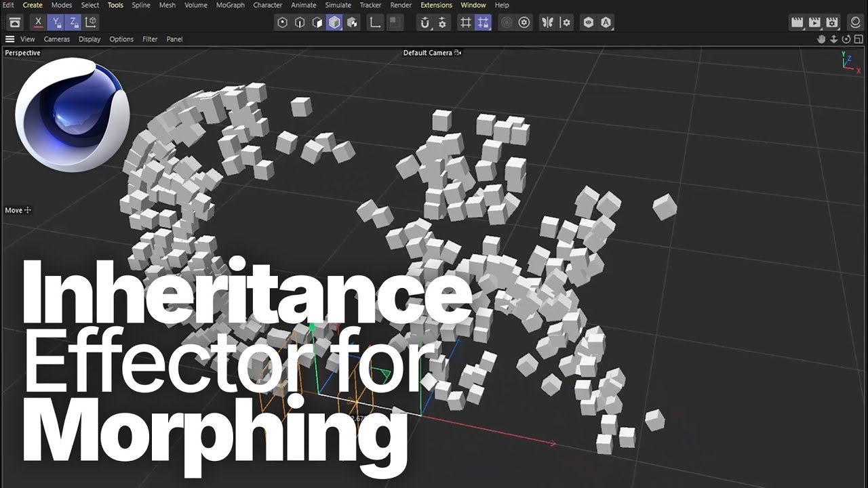Image resolution: width=868 pixels, height=488 pixels.
Task: Select Edges mode icon
Action: [x=300, y=22]
